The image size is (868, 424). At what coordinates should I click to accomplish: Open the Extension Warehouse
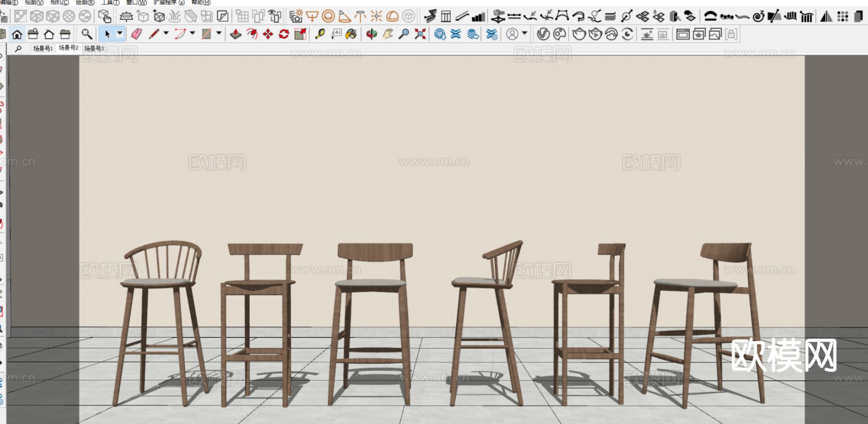[x=456, y=34]
